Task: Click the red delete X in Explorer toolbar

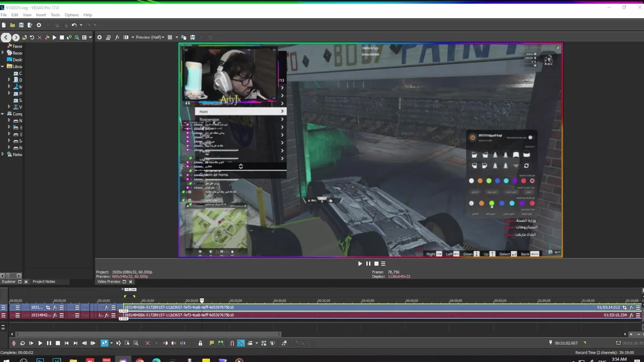Action: tap(39, 37)
